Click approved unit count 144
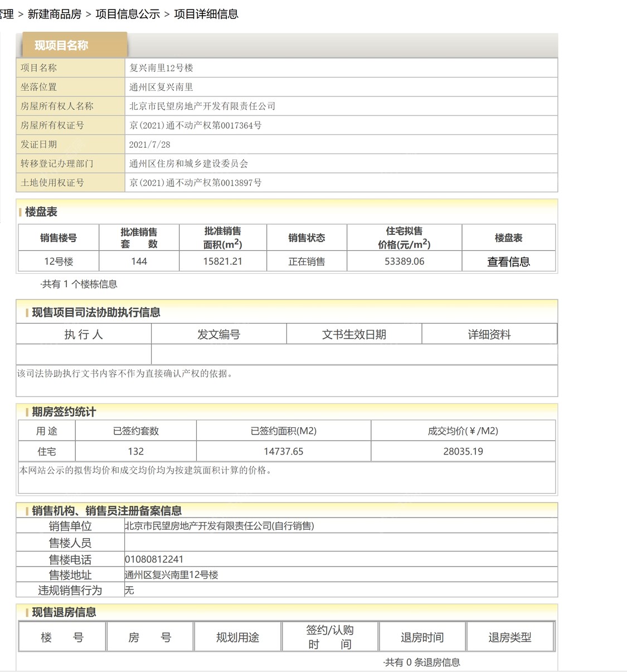 (139, 261)
